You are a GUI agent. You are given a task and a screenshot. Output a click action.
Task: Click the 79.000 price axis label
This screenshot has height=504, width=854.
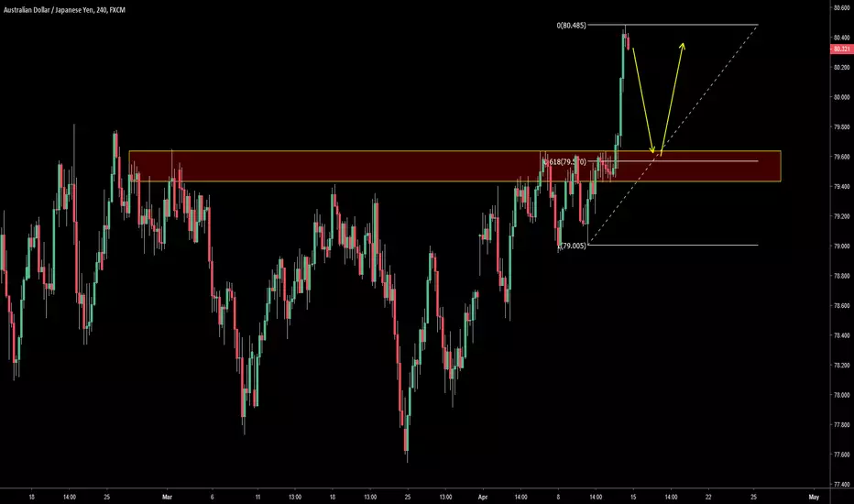[841, 247]
